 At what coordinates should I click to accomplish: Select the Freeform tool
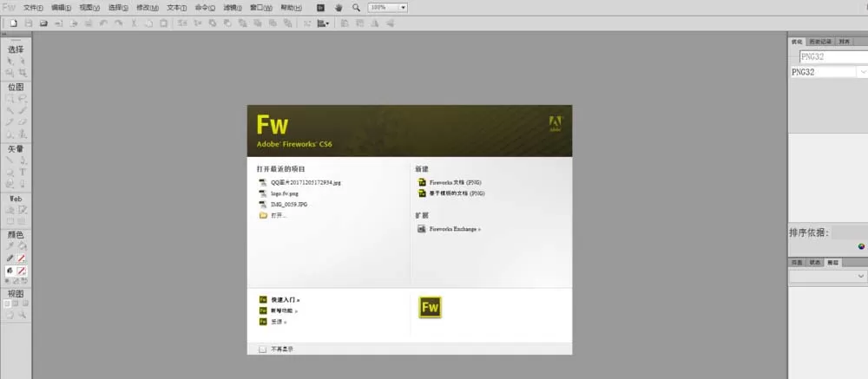(x=10, y=184)
